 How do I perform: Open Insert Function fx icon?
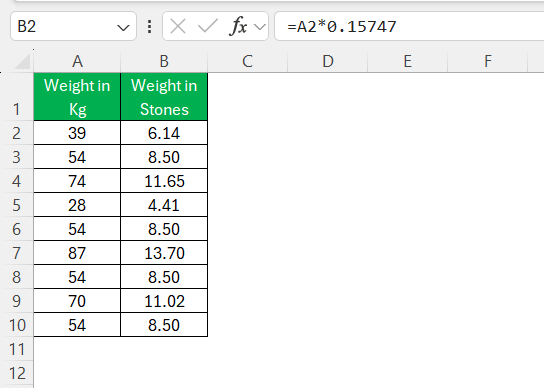pos(239,26)
